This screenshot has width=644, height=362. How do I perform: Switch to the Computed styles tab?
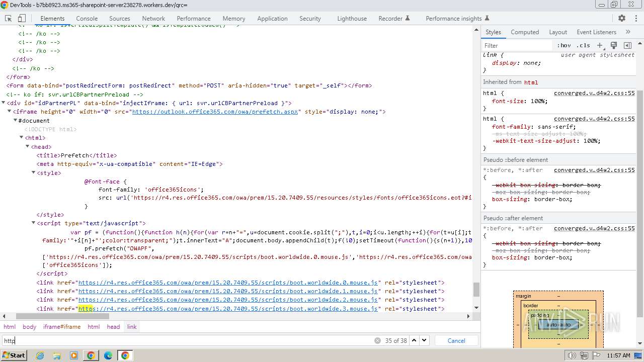point(525,32)
